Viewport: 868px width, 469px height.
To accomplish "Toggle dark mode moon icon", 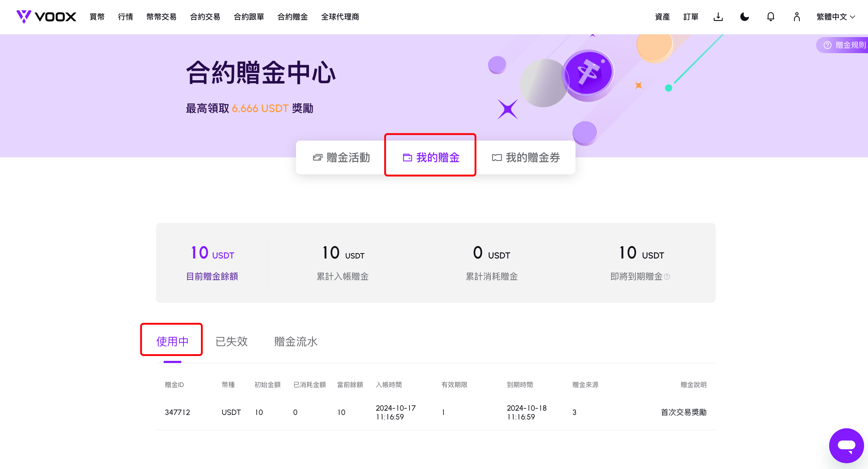I will 744,16.
